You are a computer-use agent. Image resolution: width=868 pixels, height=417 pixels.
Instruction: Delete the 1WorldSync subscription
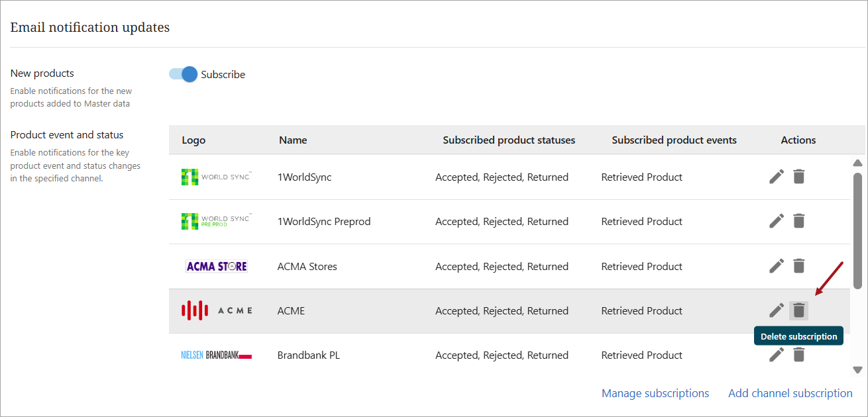click(799, 177)
